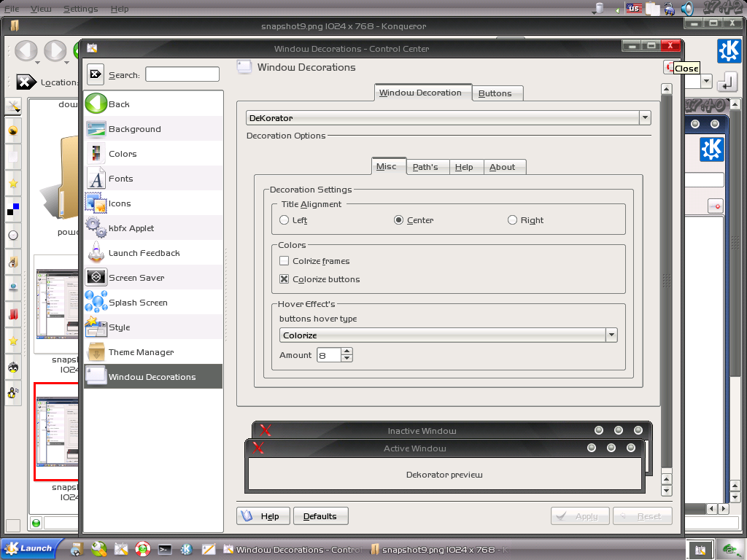The image size is (747, 560).
Task: Switch to the Buttons tab
Action: tap(498, 93)
